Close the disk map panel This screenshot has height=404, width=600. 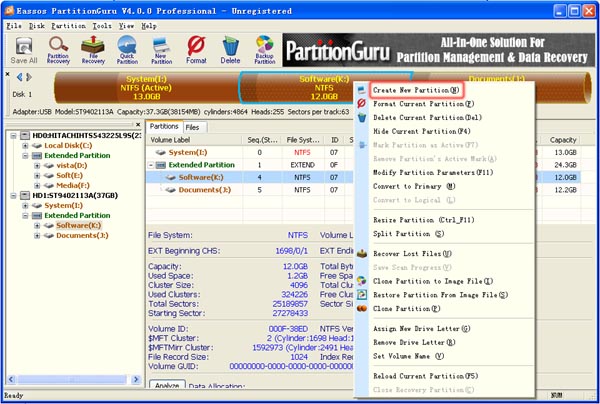7,74
